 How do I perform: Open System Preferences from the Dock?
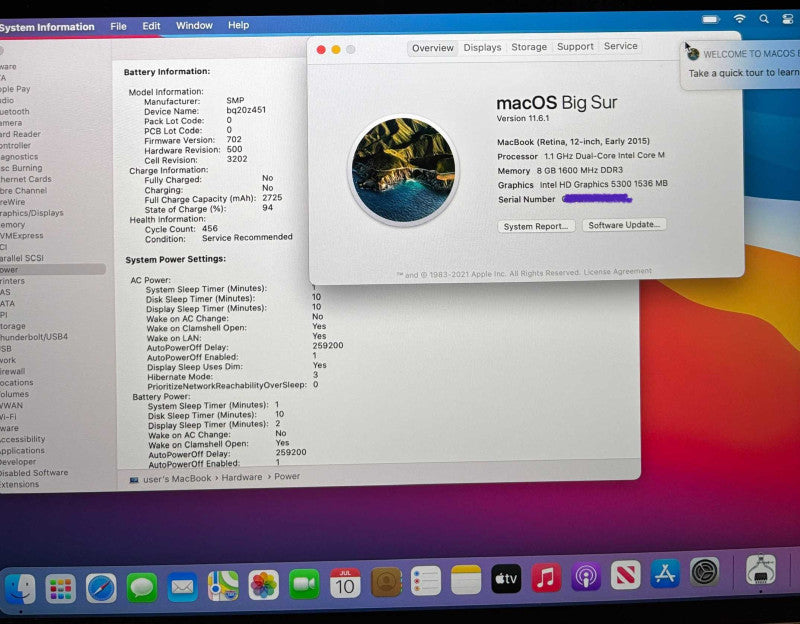pos(705,572)
